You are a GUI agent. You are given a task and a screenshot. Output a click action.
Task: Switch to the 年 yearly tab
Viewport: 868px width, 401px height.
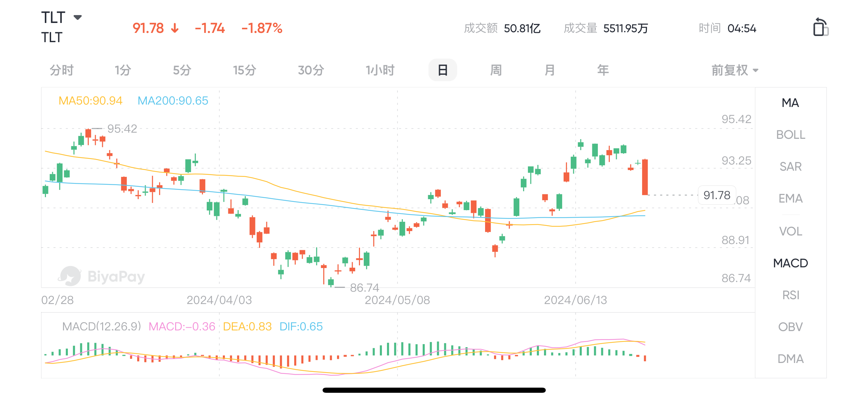pos(603,70)
